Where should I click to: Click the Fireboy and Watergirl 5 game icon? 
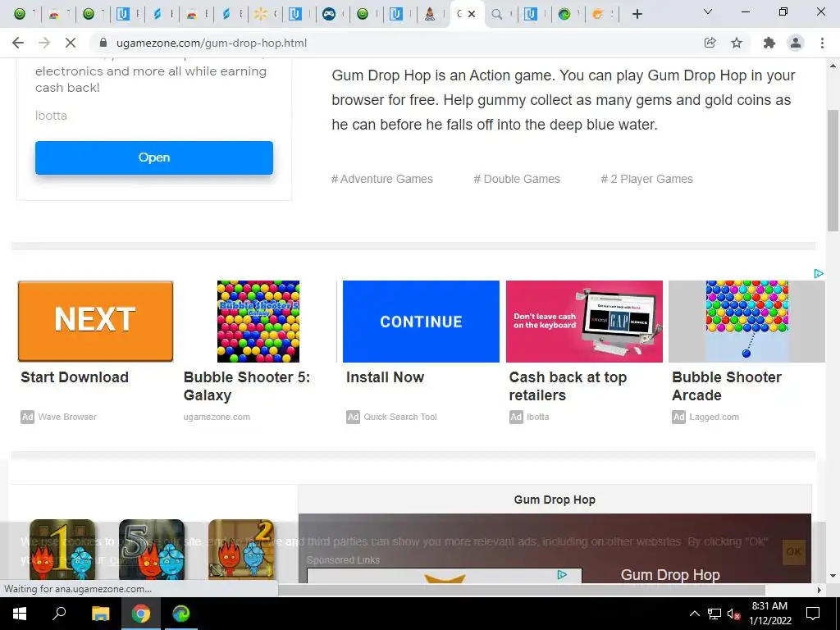point(152,550)
